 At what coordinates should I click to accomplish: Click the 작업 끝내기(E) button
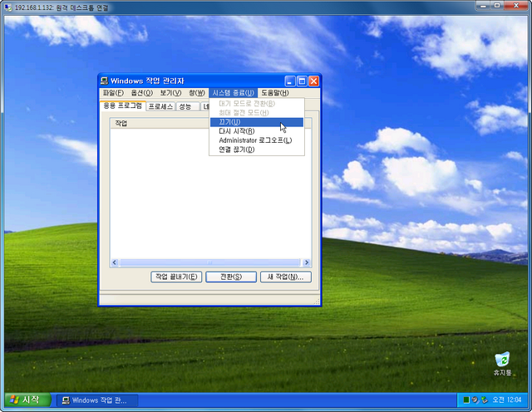176,277
